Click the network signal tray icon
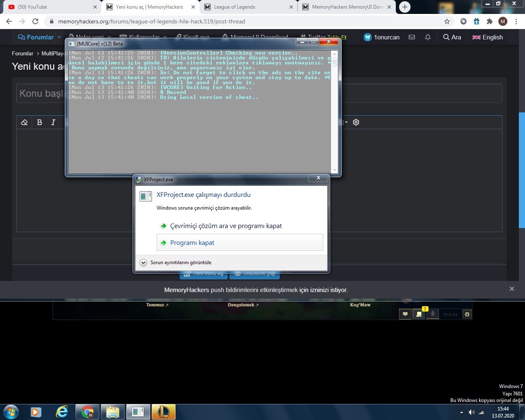525x420 pixels. point(482,412)
